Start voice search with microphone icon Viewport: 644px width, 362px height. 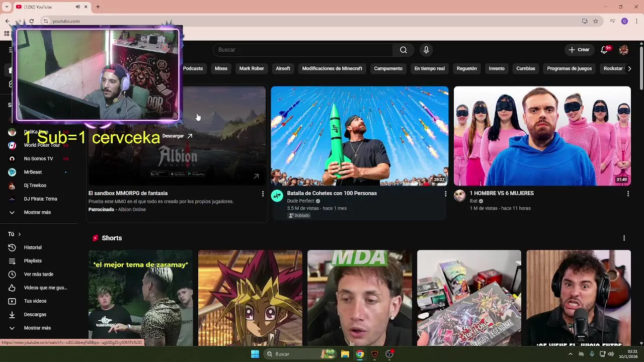(x=426, y=50)
